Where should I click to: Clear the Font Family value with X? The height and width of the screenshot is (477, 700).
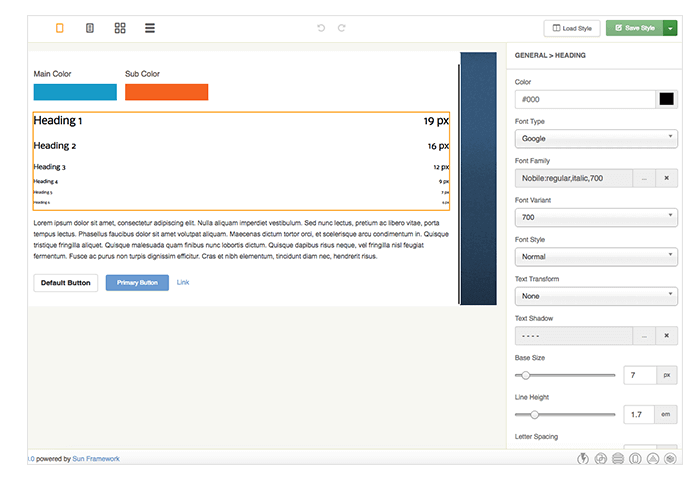click(667, 178)
